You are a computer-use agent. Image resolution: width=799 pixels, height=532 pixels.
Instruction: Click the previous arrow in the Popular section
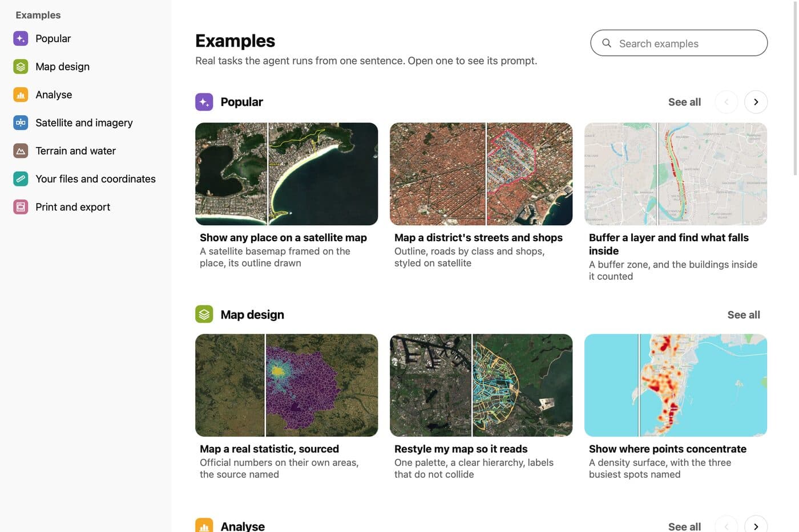point(727,102)
